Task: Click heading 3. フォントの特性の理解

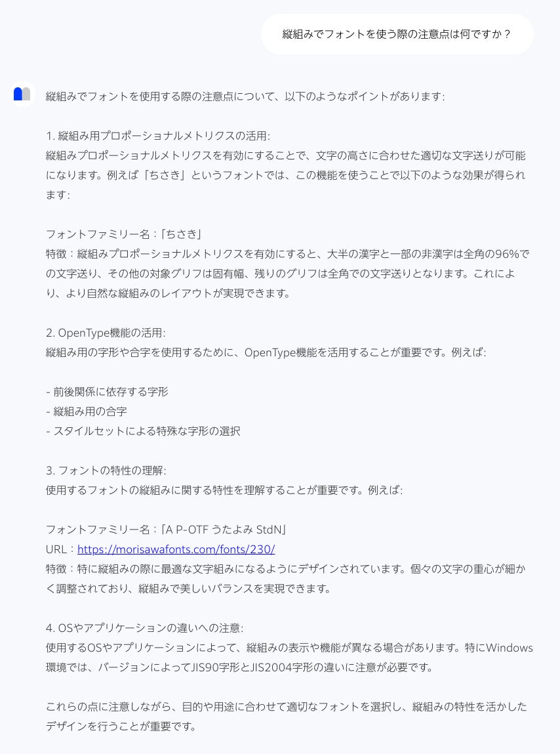Action: coord(106,471)
